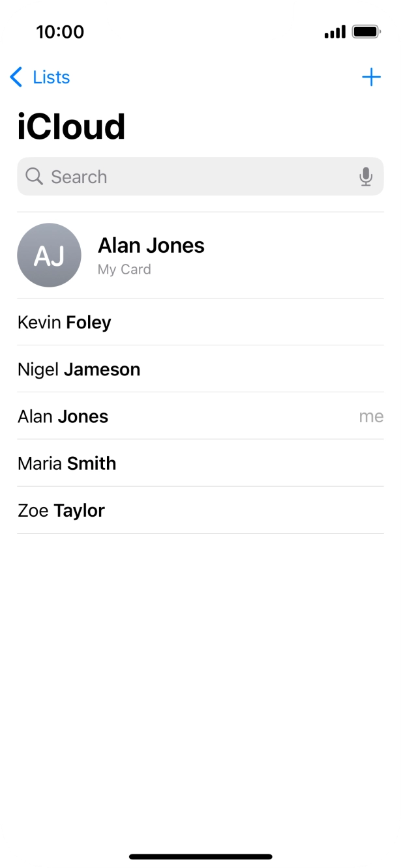Add a new contact with plus icon
This screenshot has height=868, width=401.
(371, 77)
